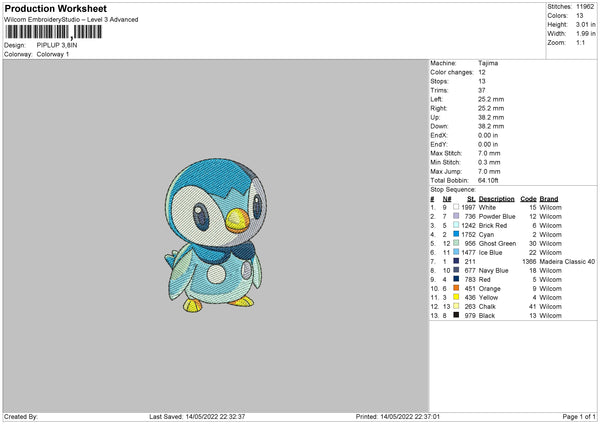Select the "EndY:" label

(439, 145)
